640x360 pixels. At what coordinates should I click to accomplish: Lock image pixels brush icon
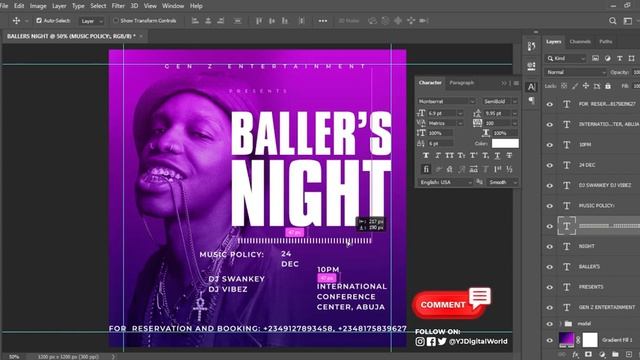coord(575,86)
